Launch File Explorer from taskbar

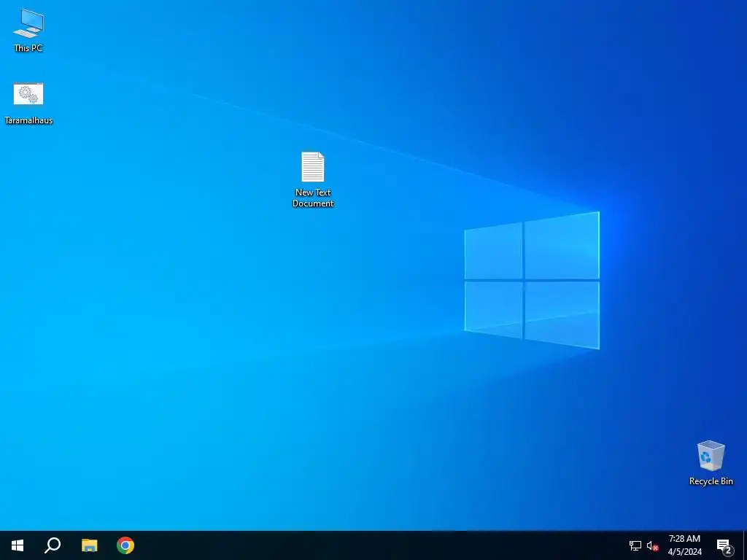pyautogui.click(x=89, y=545)
